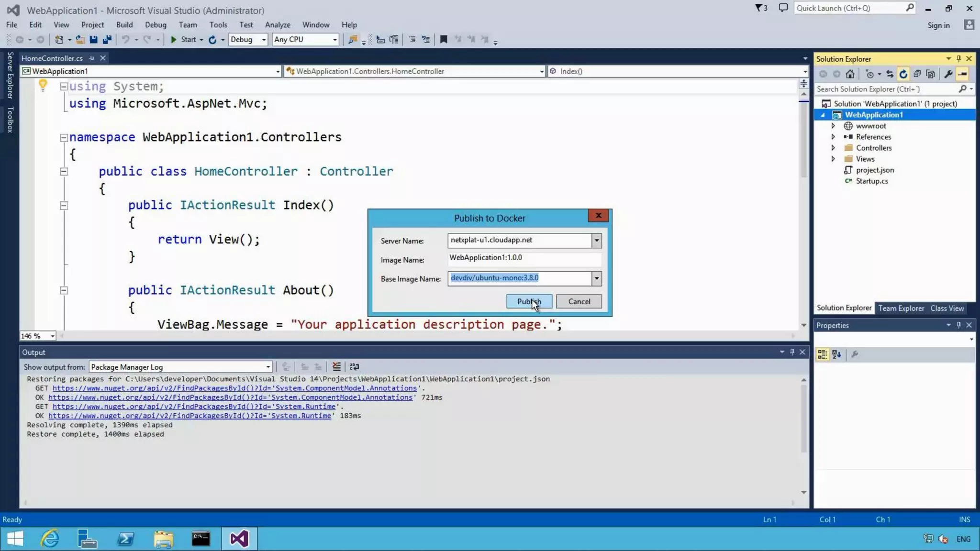Toggle pin on HomeController.cs tab
Viewport: 980px width, 551px height.
(91, 58)
